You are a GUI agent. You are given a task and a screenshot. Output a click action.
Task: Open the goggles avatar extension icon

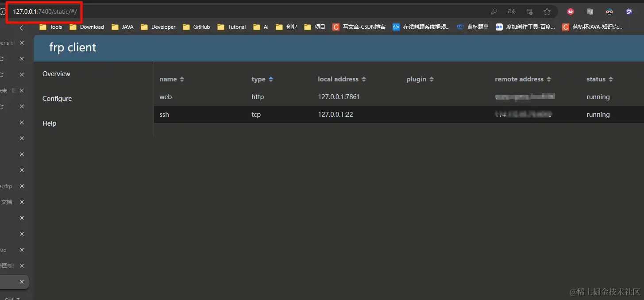click(x=609, y=12)
